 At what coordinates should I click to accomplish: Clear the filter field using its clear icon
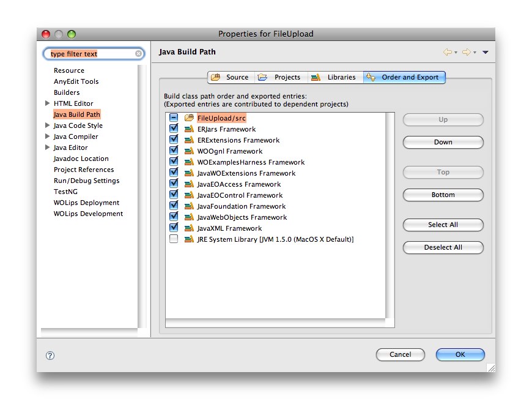[139, 53]
